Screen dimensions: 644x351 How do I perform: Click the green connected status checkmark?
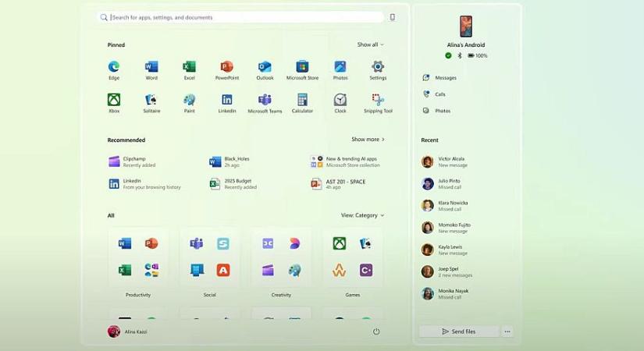pyautogui.click(x=448, y=55)
